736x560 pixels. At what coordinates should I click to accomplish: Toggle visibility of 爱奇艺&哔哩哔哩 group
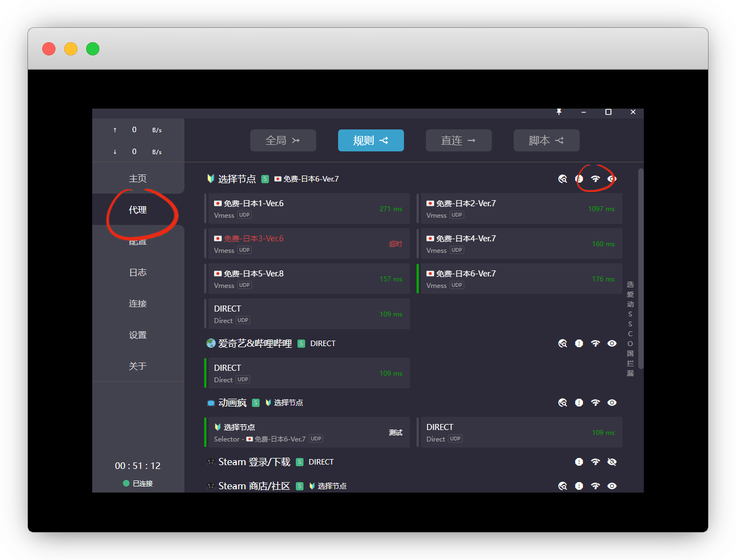coord(612,343)
